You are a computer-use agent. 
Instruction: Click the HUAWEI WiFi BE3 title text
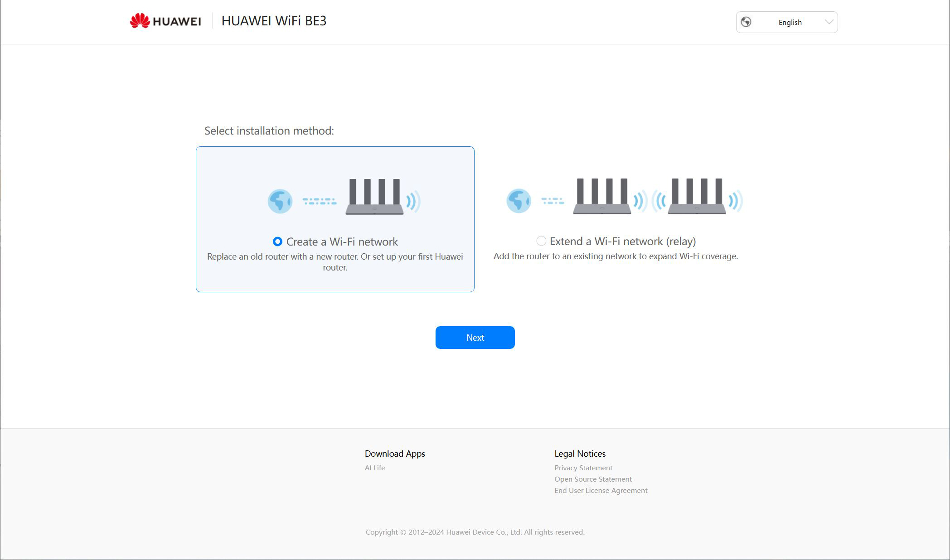[x=274, y=21]
